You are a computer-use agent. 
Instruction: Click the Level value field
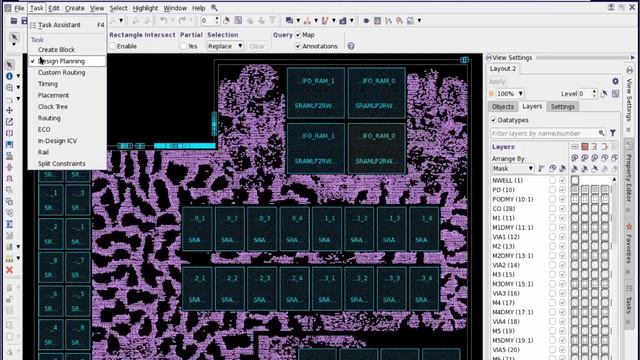pos(584,93)
